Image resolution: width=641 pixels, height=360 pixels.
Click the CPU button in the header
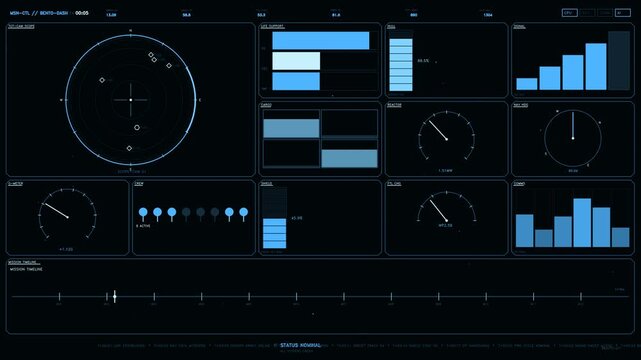[569, 13]
